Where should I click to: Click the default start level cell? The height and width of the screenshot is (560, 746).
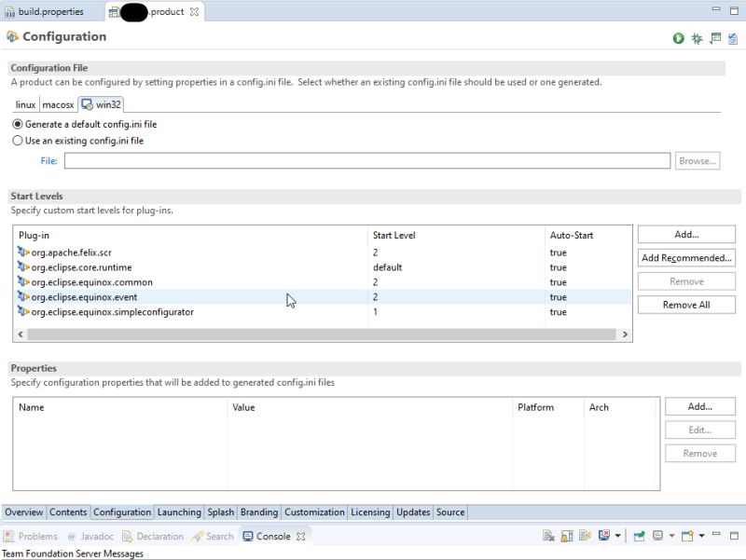[387, 267]
